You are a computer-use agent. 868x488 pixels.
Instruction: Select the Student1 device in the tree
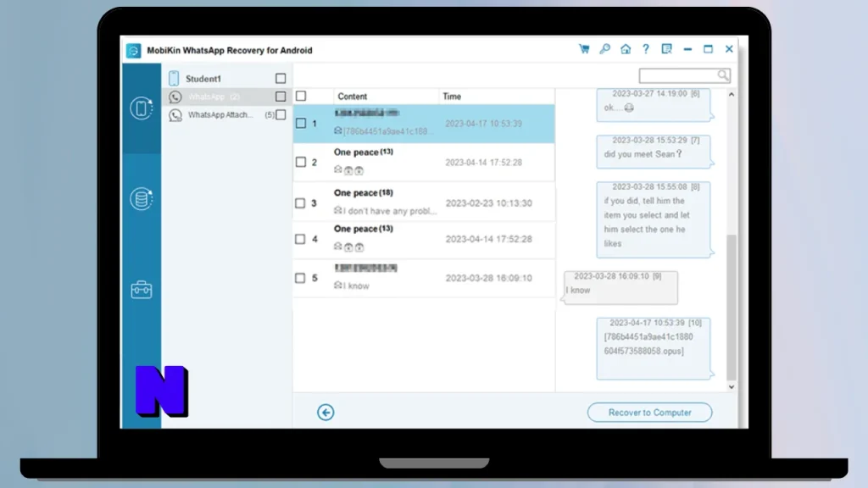(203, 79)
